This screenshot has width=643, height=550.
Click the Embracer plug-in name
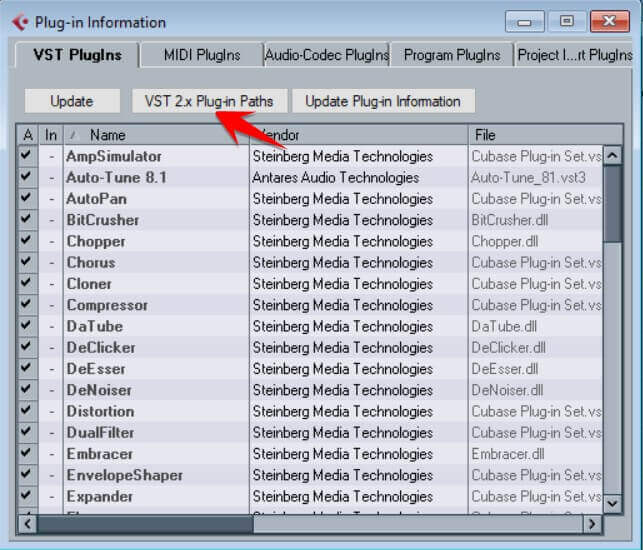(x=100, y=454)
